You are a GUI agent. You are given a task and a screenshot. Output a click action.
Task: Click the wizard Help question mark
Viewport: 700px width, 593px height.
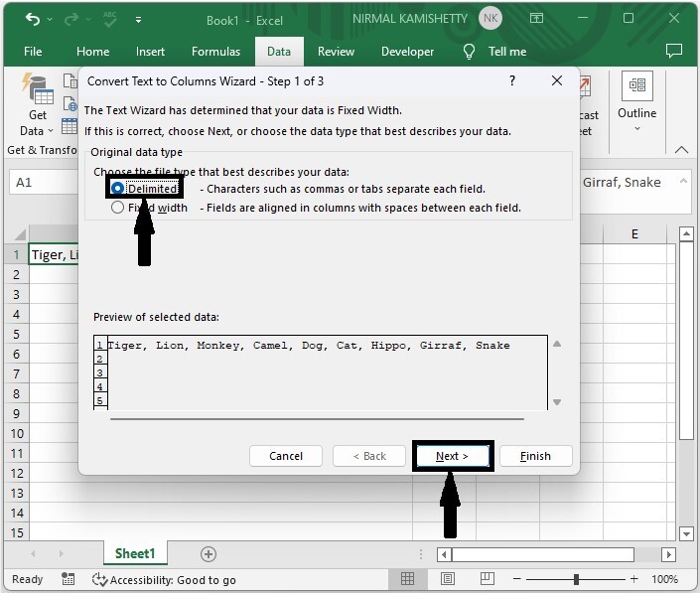[512, 80]
